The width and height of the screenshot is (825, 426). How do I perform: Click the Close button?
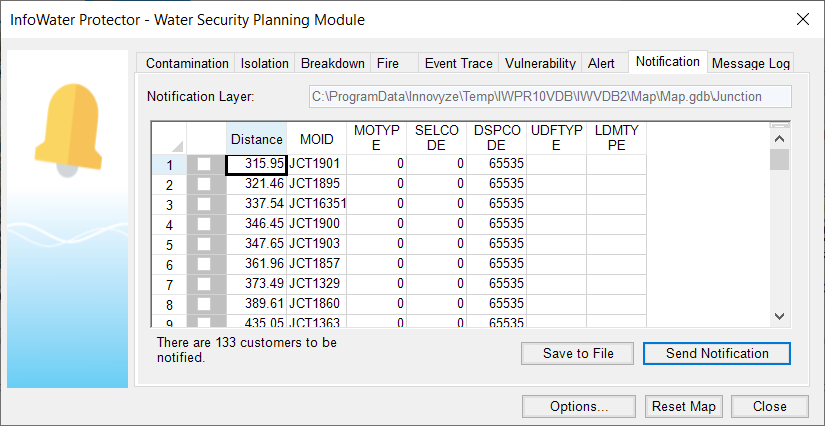[770, 407]
